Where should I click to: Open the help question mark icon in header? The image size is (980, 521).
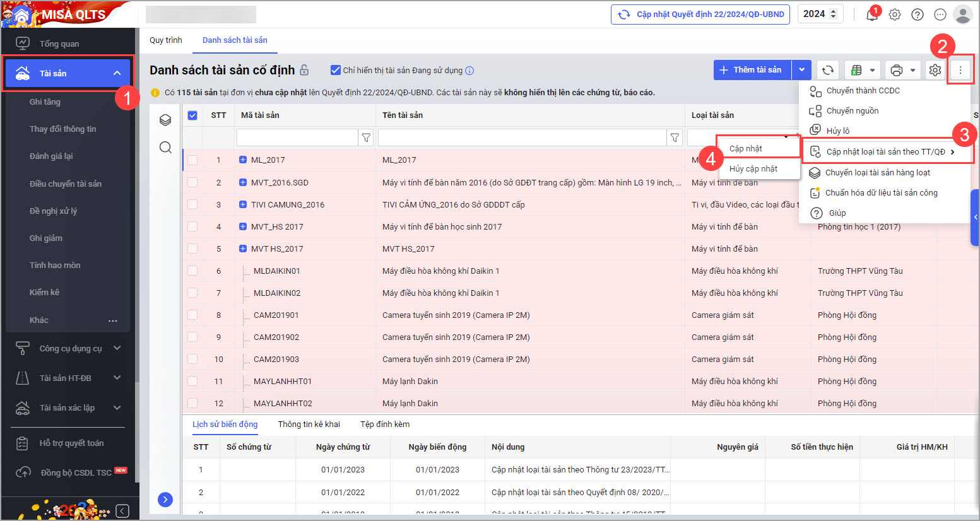[x=918, y=15]
